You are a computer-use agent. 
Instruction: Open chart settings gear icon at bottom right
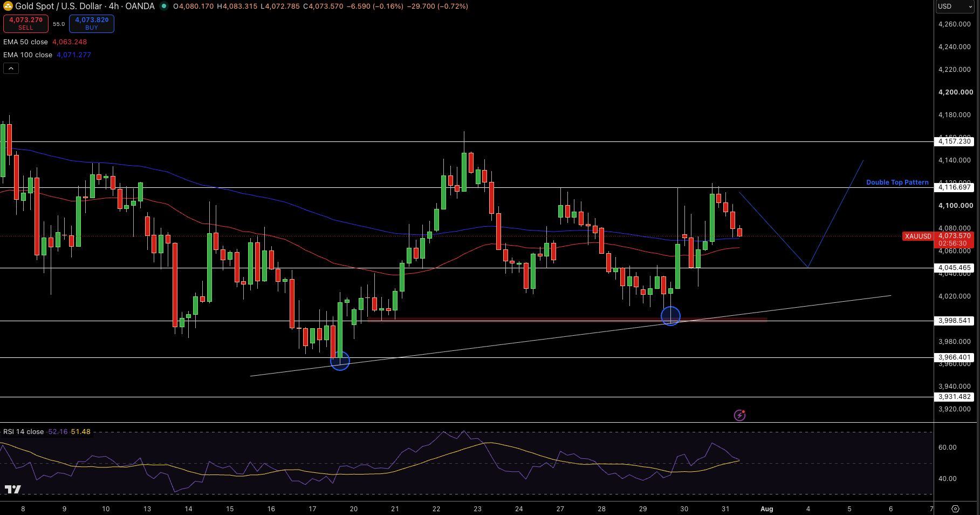pyautogui.click(x=956, y=509)
